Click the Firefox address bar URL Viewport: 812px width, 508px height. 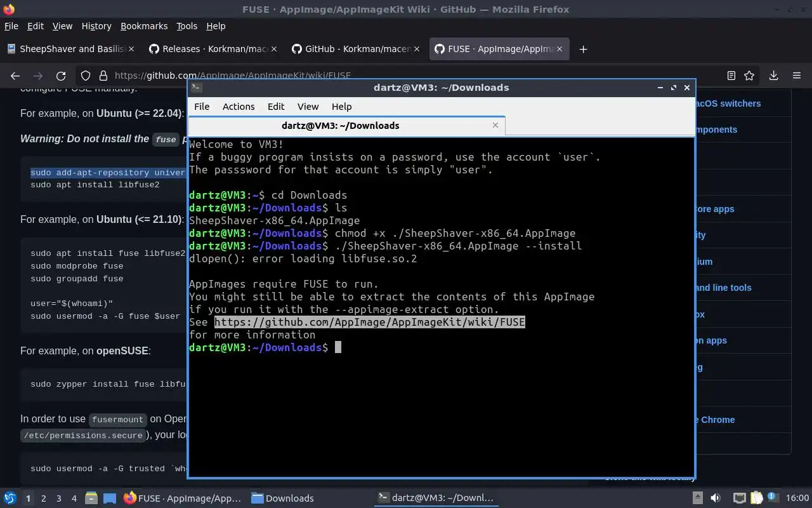click(232, 76)
